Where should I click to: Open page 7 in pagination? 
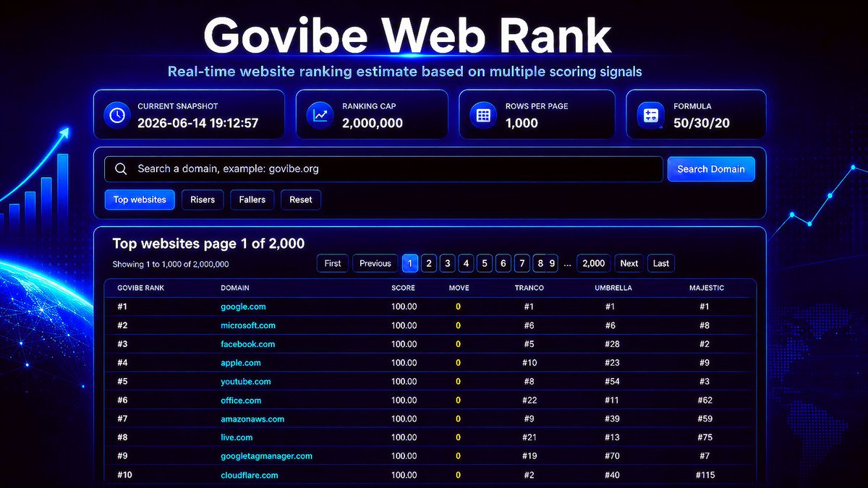(522, 263)
